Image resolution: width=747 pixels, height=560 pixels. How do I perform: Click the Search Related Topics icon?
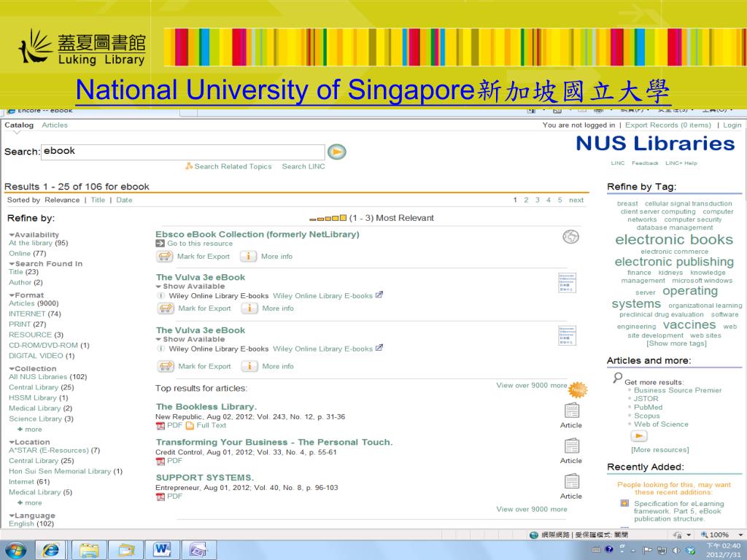(189, 166)
